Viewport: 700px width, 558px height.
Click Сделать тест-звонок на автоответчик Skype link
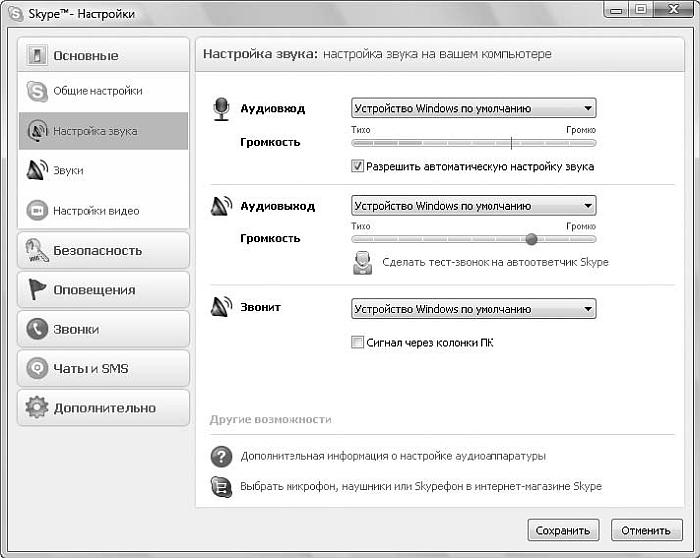click(495, 263)
